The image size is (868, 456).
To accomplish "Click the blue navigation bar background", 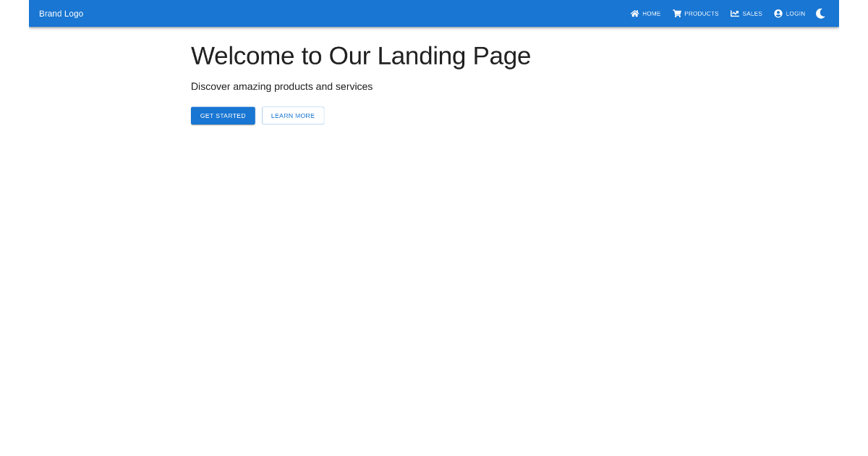I will pyautogui.click(x=362, y=13).
